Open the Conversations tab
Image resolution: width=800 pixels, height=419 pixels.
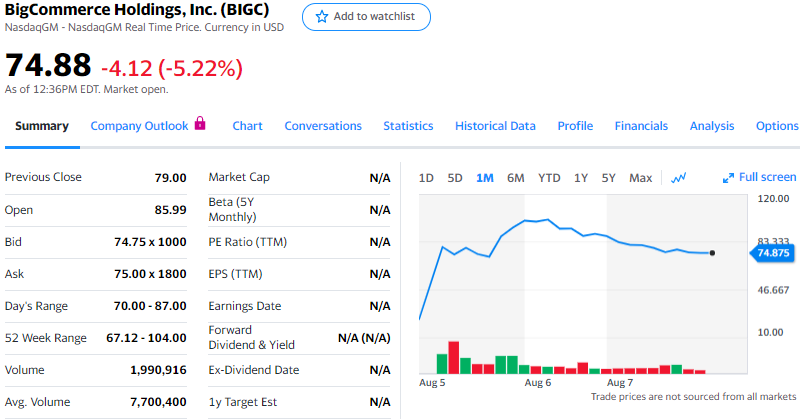point(323,126)
